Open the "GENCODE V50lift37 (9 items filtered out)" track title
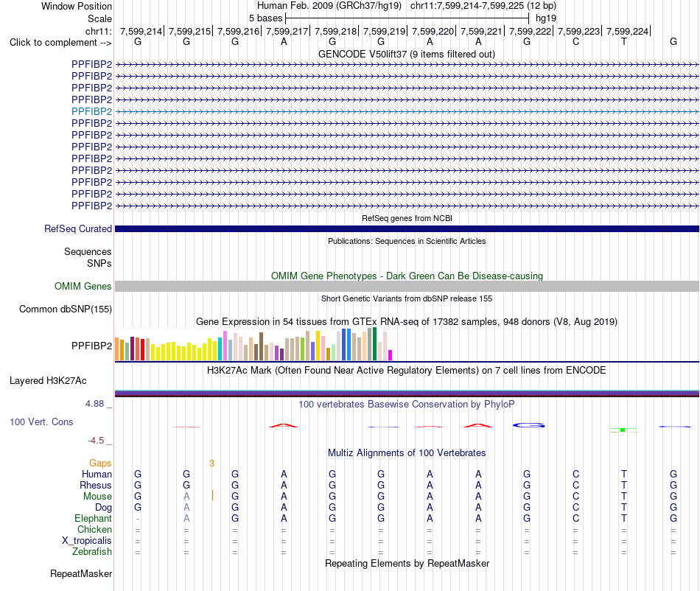The width and height of the screenshot is (700, 591). click(407, 54)
